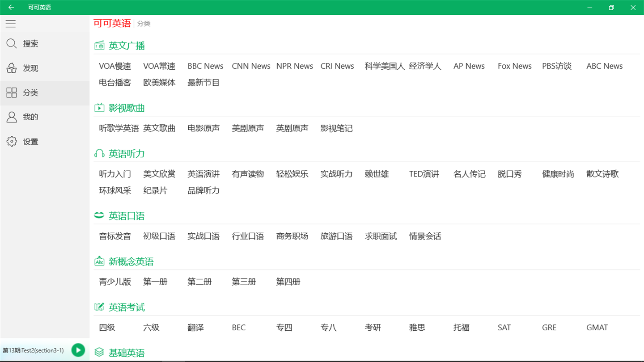
Task: Click the lips icon beside 英语口语
Action: pos(99,215)
